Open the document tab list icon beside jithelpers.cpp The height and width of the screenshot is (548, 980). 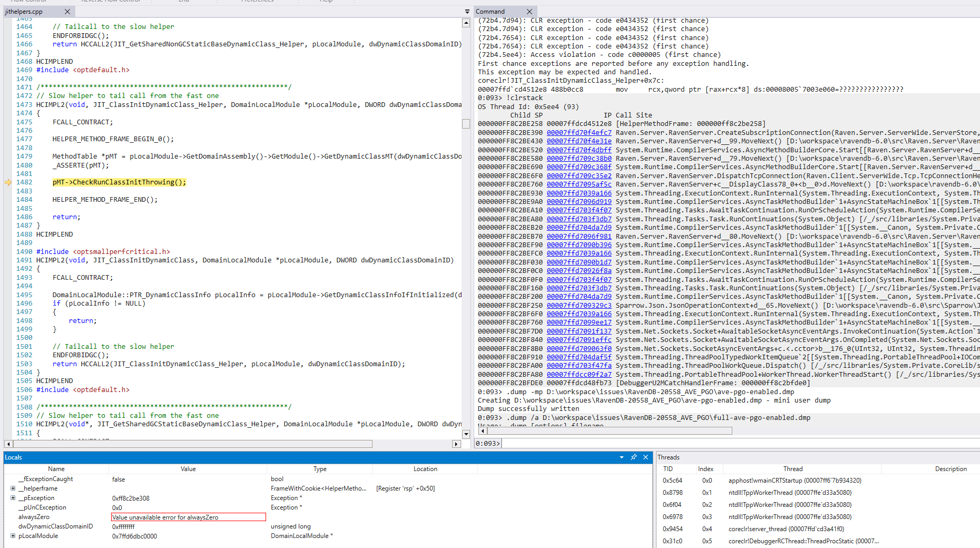point(467,11)
